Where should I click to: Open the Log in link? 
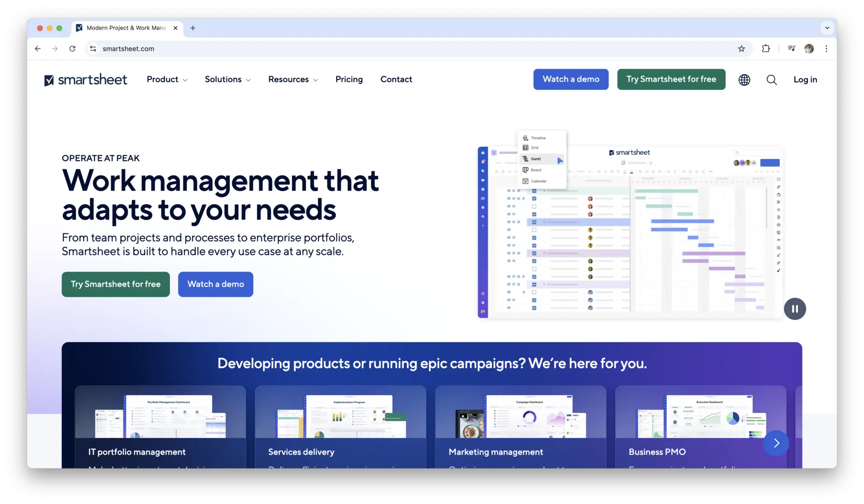click(805, 80)
